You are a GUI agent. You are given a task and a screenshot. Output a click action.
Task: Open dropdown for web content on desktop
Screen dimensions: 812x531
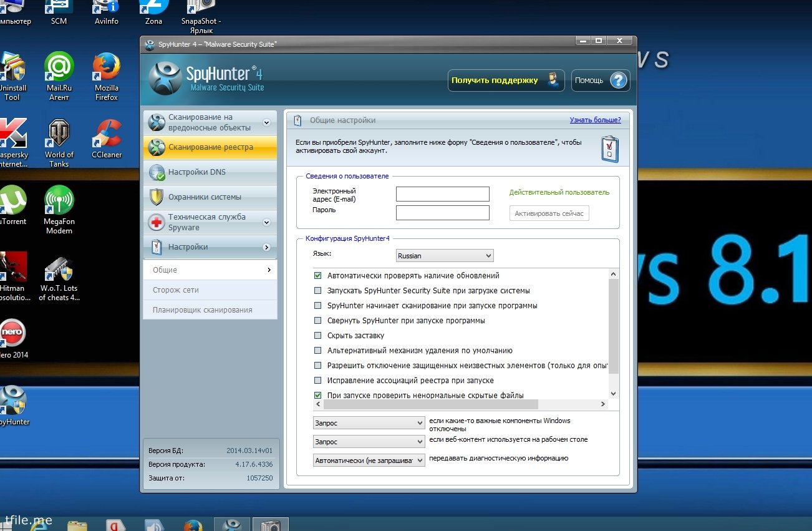coord(369,442)
